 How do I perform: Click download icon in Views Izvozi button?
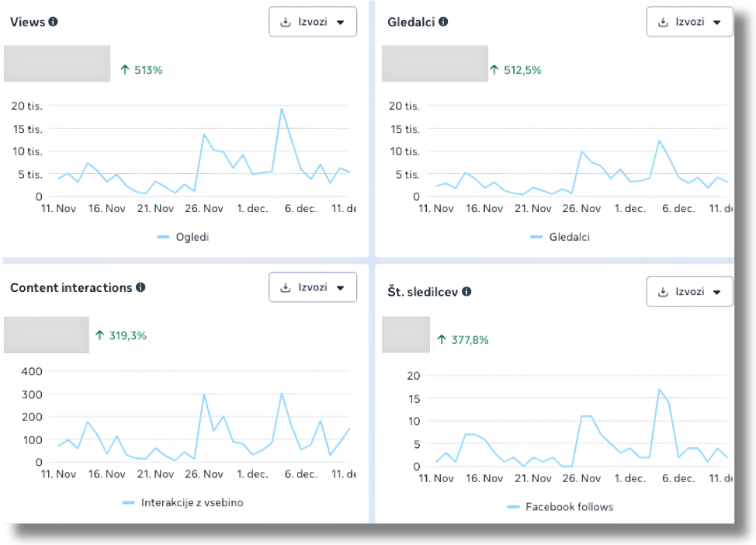[286, 23]
